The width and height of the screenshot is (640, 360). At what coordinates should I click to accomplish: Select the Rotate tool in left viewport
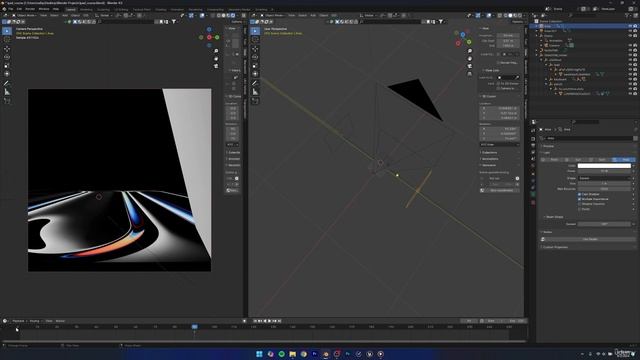pos(7,57)
